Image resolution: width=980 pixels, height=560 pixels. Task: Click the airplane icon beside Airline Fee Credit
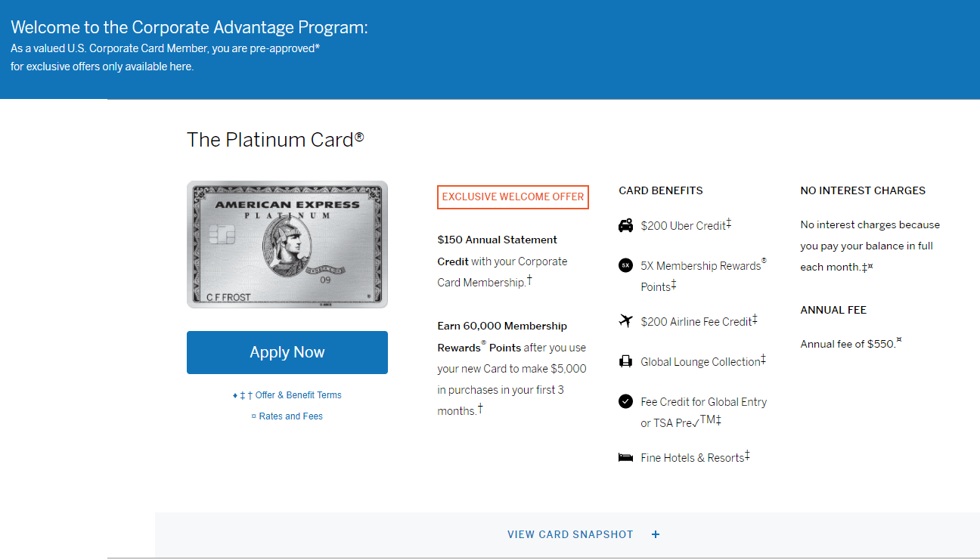click(625, 321)
